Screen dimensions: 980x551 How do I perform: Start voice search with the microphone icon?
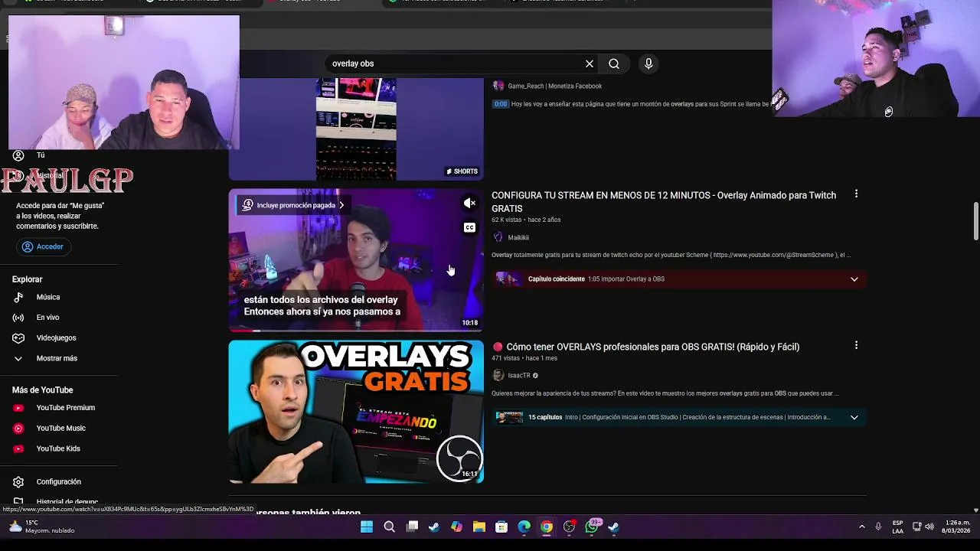point(648,64)
